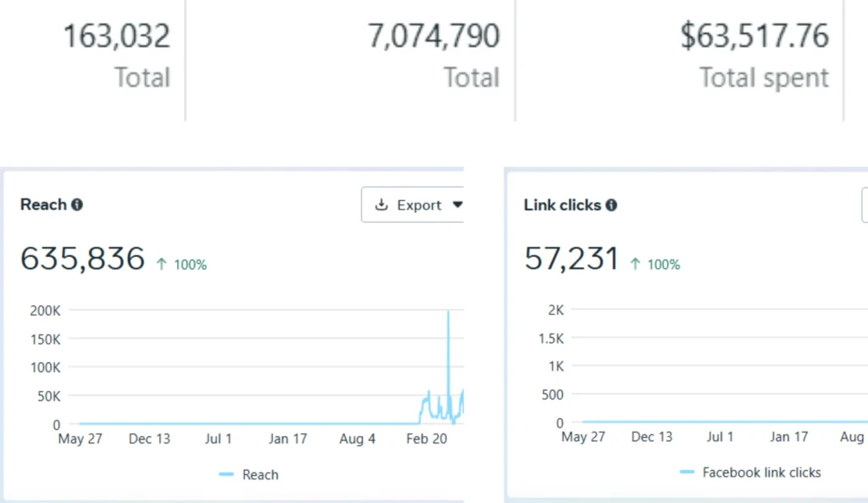Screen dimensions: 868x503
Task: Click the 635,836 Reach total value
Action: 83,260
